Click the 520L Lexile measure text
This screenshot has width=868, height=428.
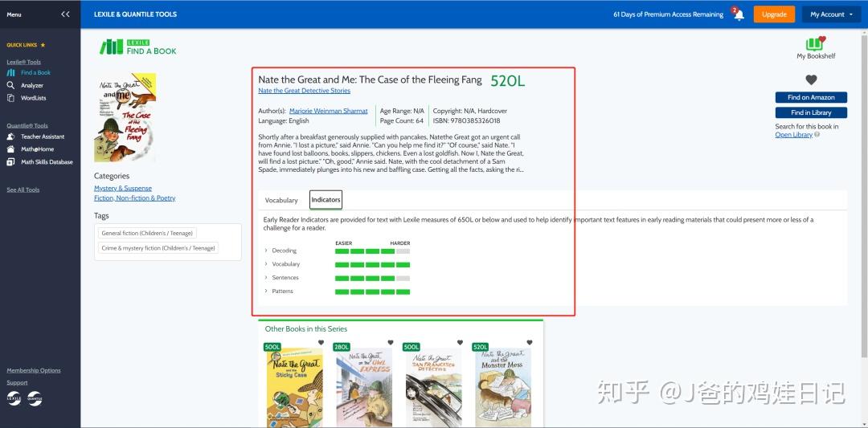pos(508,81)
